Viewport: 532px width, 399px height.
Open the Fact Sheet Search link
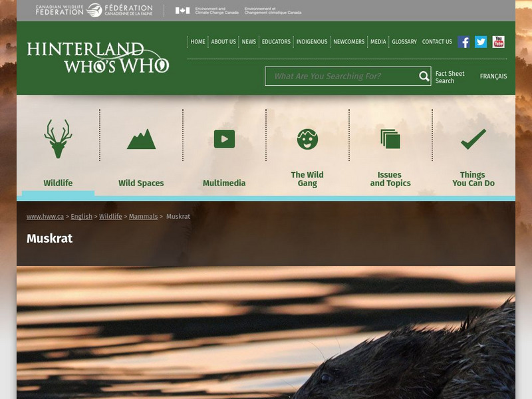coord(449,76)
